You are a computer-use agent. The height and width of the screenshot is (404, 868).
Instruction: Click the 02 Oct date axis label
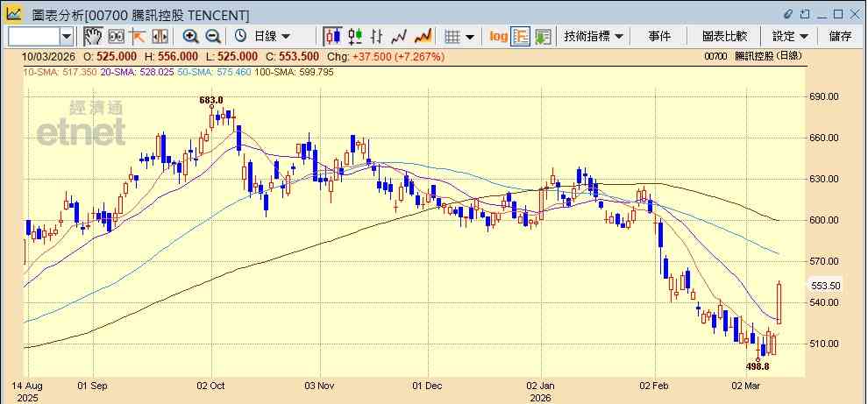211,386
